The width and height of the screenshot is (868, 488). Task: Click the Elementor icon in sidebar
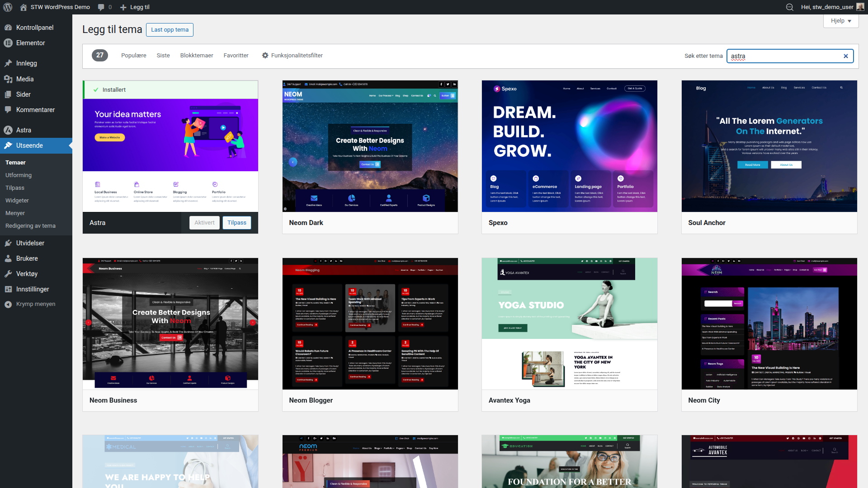point(8,43)
